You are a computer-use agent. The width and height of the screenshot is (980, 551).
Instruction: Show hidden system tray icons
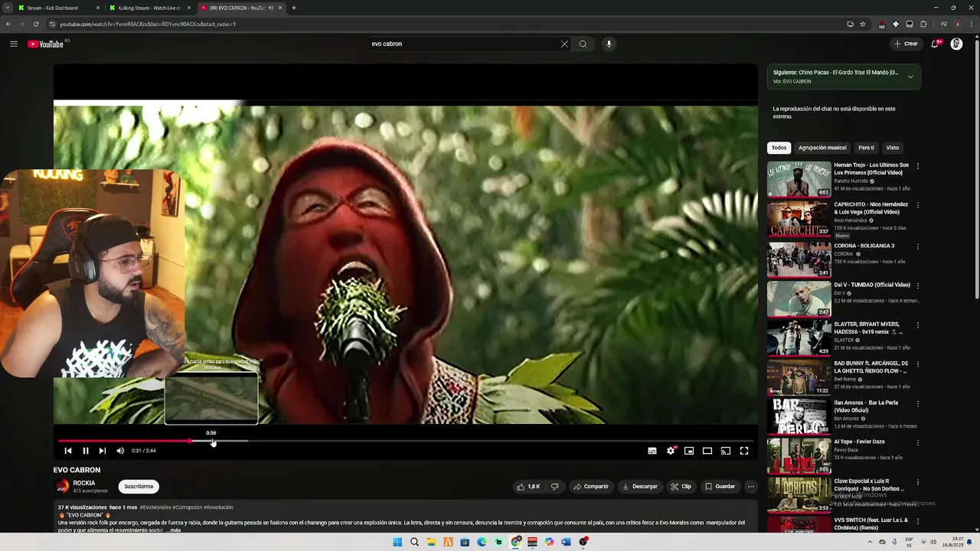[x=869, y=542]
